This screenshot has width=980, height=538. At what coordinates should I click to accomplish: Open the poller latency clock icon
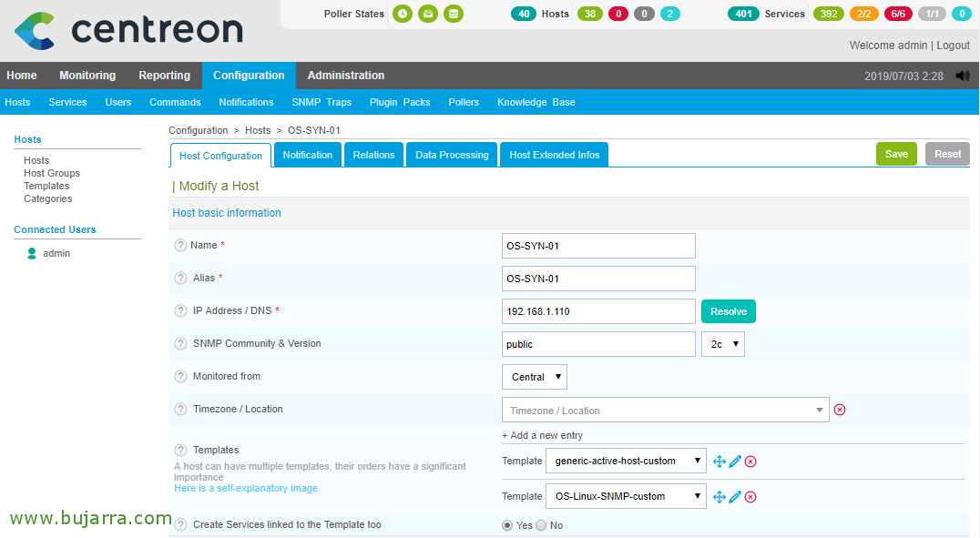tap(403, 13)
